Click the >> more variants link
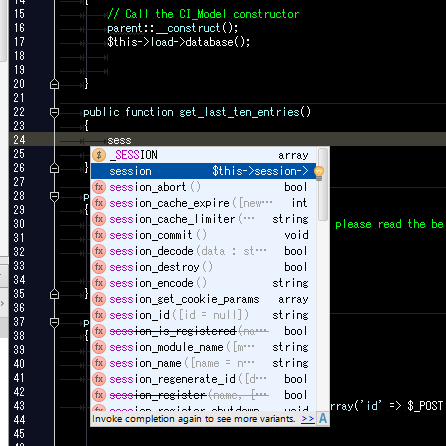The height and width of the screenshot is (446, 446). tap(307, 419)
